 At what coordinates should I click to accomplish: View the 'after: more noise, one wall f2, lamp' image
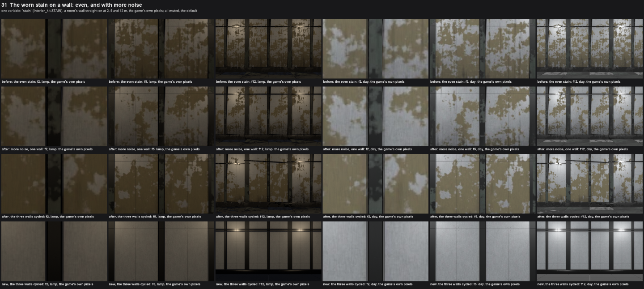(54, 116)
